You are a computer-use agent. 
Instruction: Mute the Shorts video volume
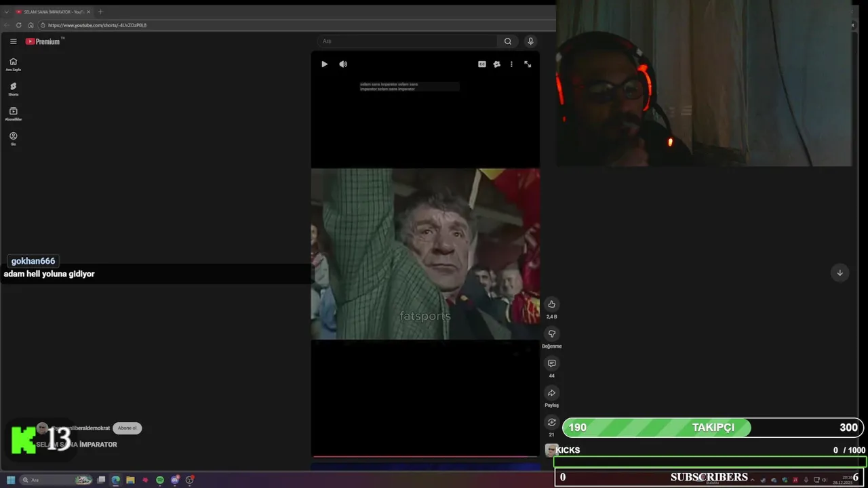343,64
